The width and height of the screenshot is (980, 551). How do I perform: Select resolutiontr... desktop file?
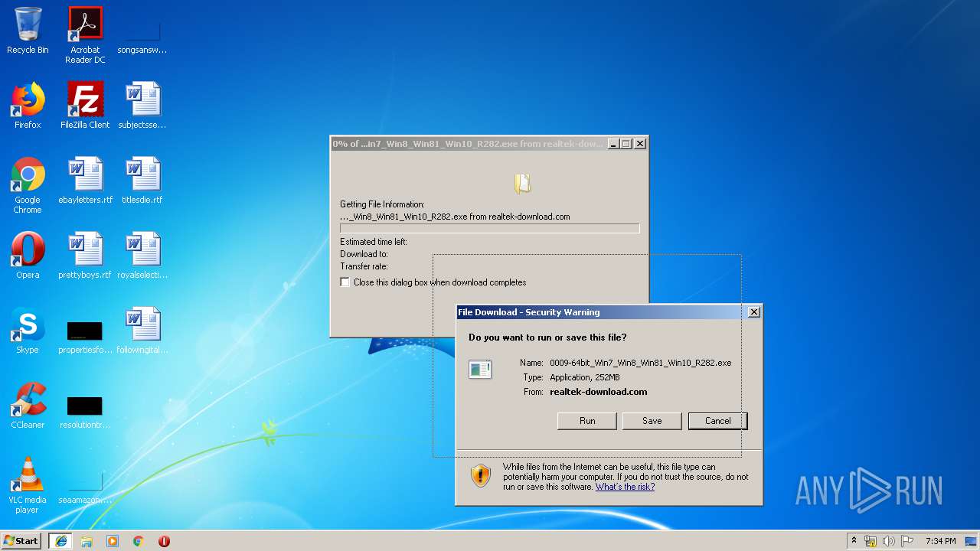pyautogui.click(x=85, y=410)
